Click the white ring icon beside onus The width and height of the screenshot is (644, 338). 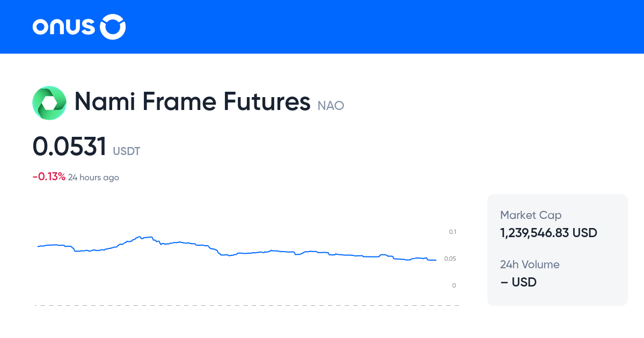113,27
